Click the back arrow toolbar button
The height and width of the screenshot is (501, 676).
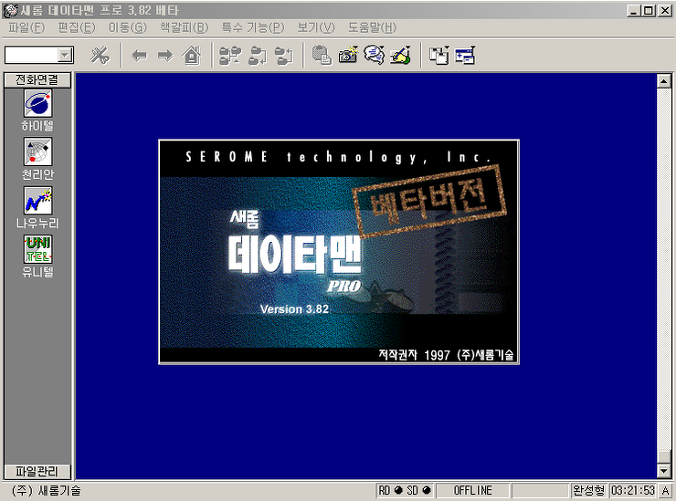[x=139, y=56]
